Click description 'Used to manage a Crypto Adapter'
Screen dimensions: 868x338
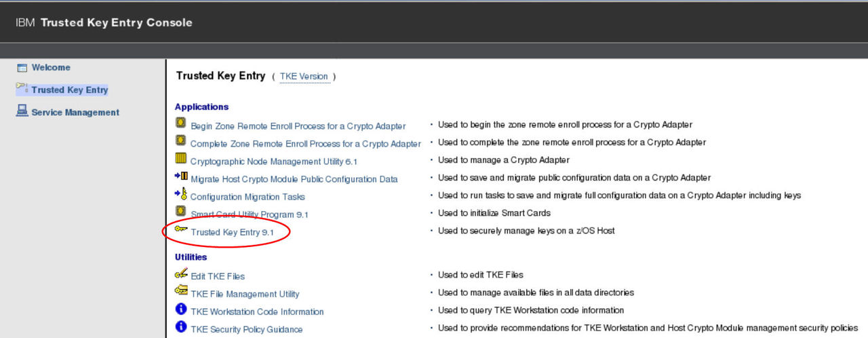click(504, 160)
